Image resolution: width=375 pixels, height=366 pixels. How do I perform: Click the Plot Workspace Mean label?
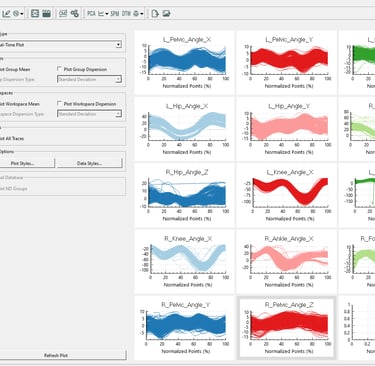[19, 104]
